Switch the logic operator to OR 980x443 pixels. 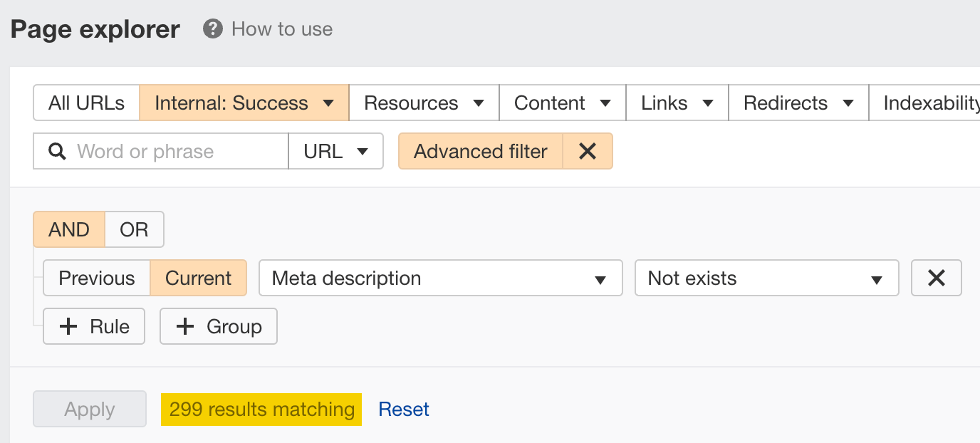(134, 229)
